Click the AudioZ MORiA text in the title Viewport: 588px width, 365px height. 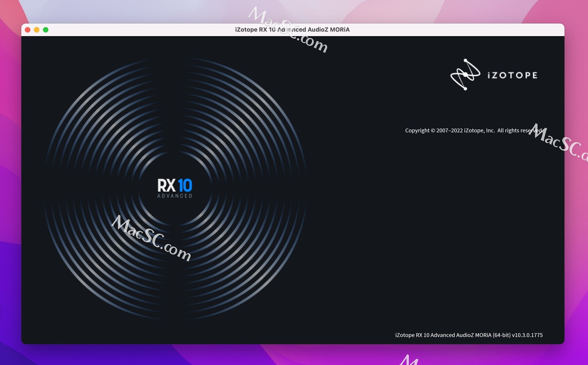[329, 30]
